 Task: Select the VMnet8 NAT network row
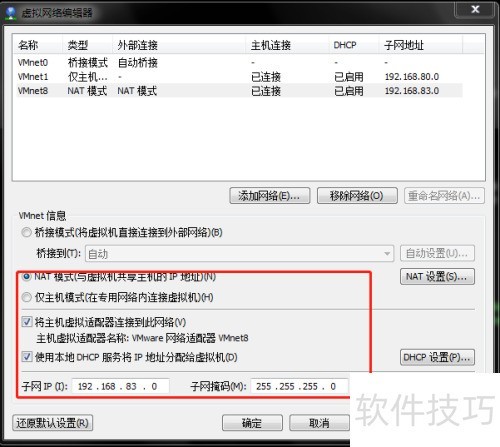239,91
